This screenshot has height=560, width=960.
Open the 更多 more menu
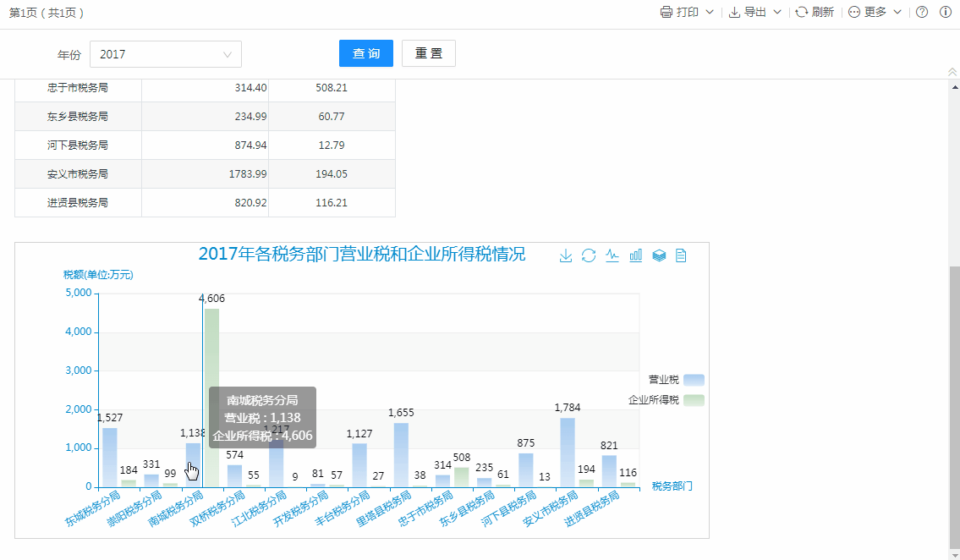[875, 12]
